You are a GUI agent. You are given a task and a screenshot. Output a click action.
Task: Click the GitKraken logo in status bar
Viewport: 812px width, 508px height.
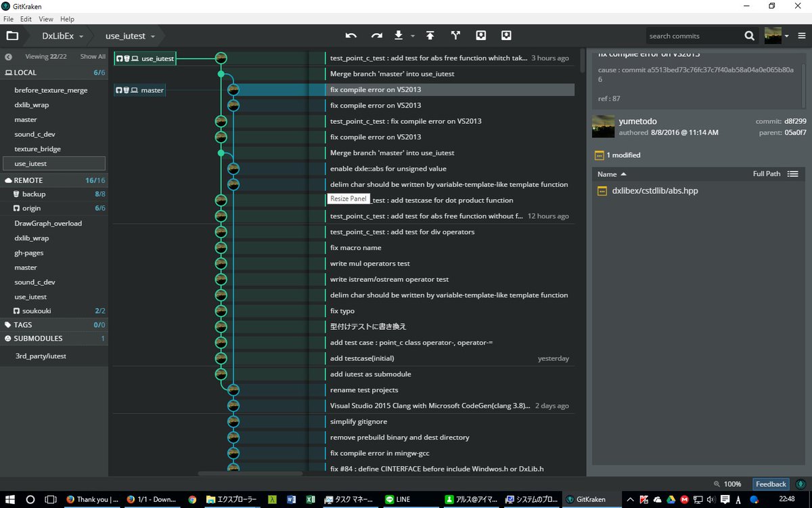coord(800,484)
